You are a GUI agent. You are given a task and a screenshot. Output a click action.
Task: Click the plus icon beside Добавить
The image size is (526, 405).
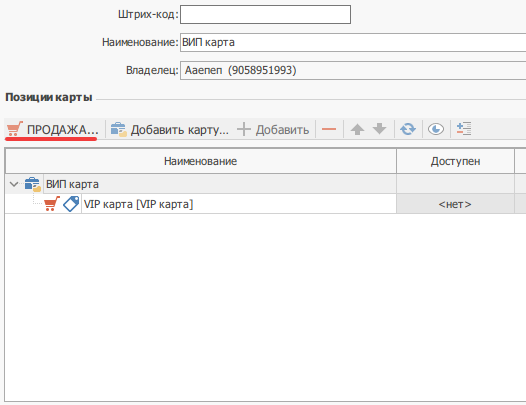pos(244,129)
